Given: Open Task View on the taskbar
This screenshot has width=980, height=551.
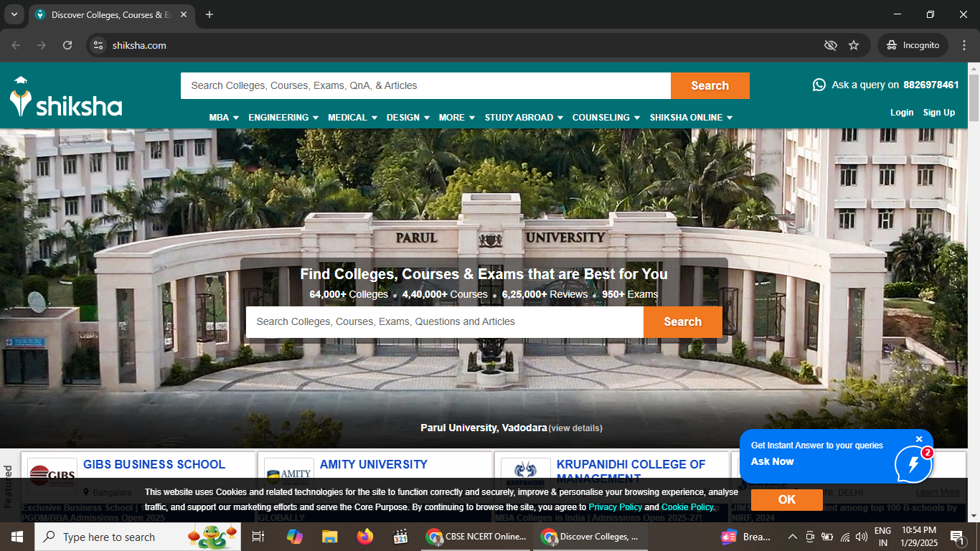Looking at the screenshot, I should coord(258,537).
